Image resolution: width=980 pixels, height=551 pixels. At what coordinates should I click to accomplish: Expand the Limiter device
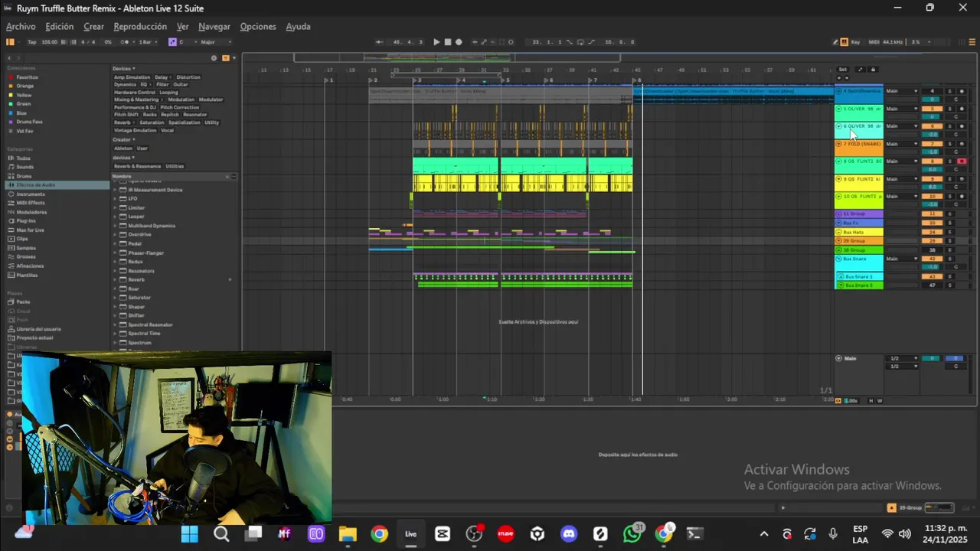(115, 207)
